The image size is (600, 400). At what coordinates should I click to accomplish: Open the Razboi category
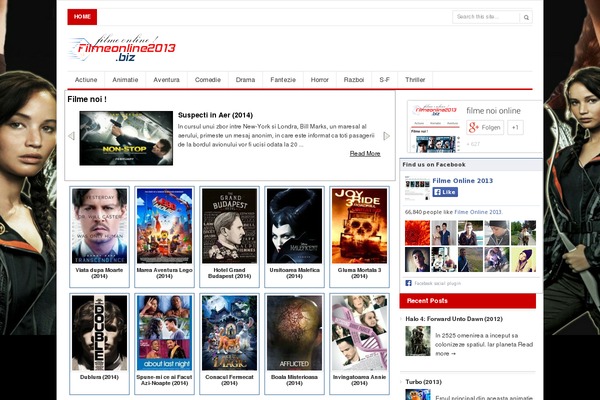click(x=354, y=80)
